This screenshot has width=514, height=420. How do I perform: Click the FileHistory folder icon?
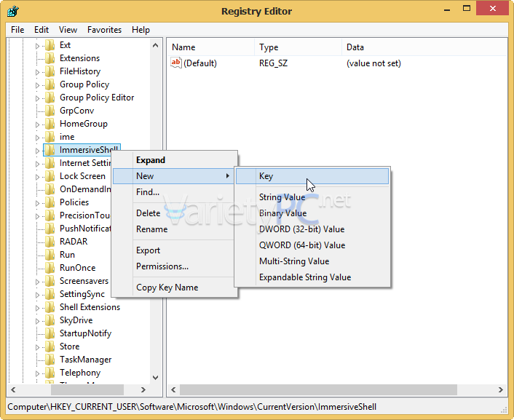pyautogui.click(x=50, y=71)
